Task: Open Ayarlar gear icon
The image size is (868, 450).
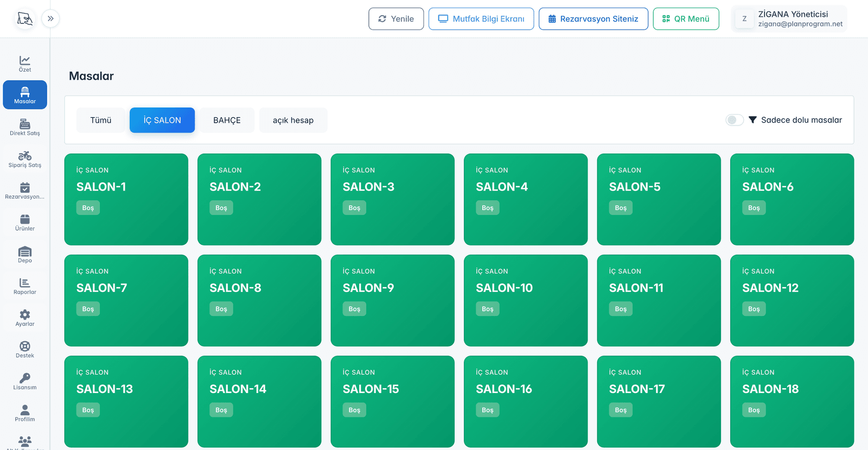Action: (25, 315)
